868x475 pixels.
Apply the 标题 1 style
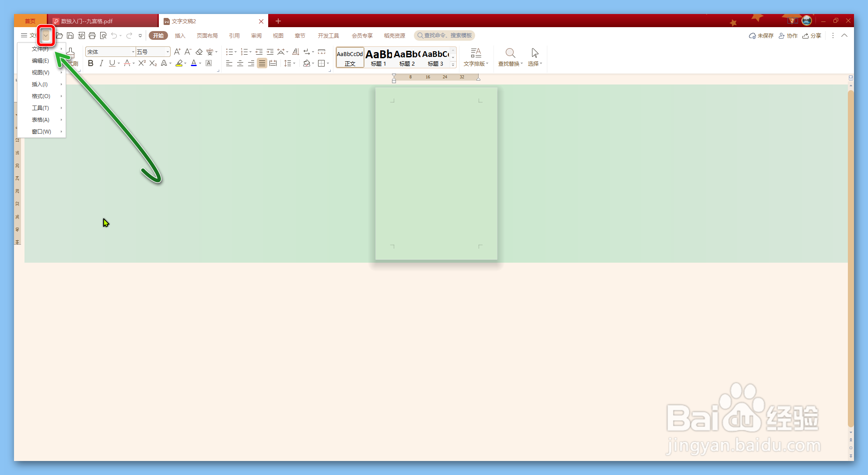tap(379, 57)
